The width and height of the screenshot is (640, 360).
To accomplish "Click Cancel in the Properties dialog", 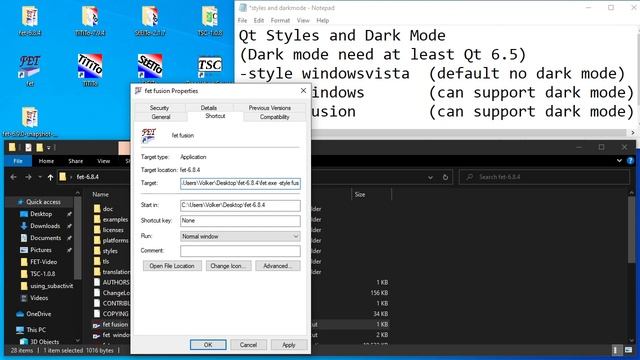I will tap(248, 345).
